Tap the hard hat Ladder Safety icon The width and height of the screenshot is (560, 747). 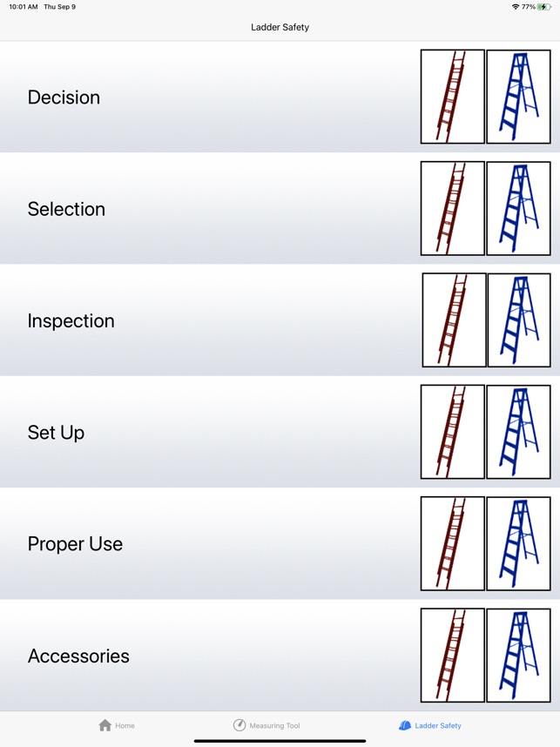tap(403, 724)
